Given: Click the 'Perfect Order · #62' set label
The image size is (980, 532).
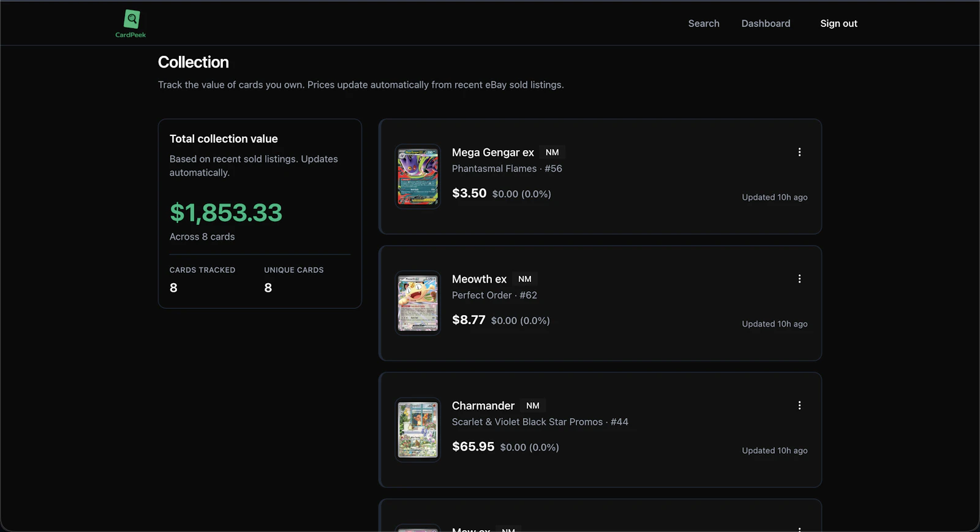Looking at the screenshot, I should (494, 295).
